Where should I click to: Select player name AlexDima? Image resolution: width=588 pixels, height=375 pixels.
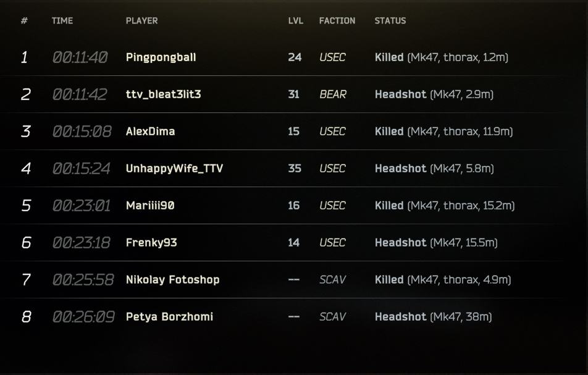[x=150, y=131]
